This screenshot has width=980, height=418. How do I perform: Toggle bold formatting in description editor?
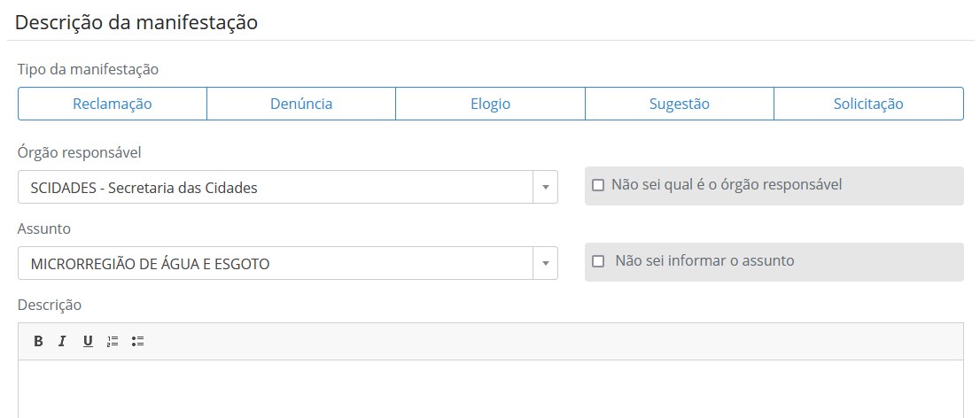pos(38,341)
